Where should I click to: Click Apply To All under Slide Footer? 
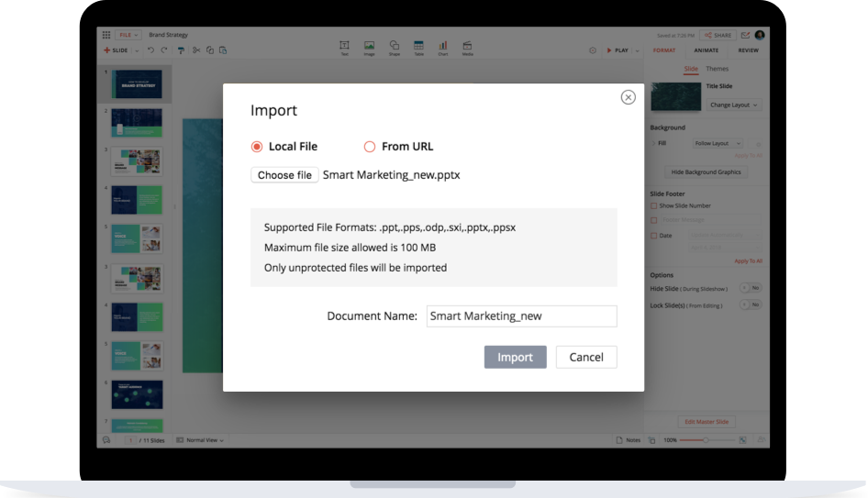(749, 261)
